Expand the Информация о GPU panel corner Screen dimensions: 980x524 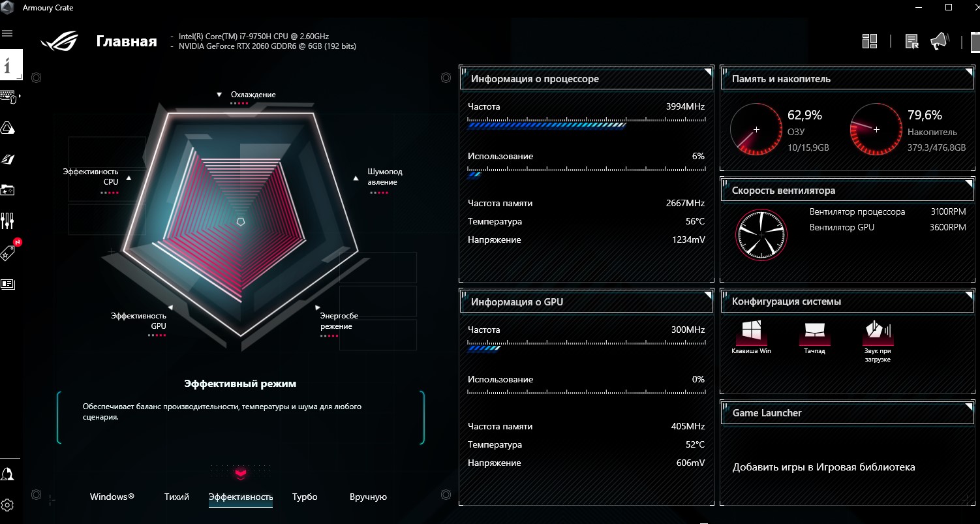tap(708, 294)
